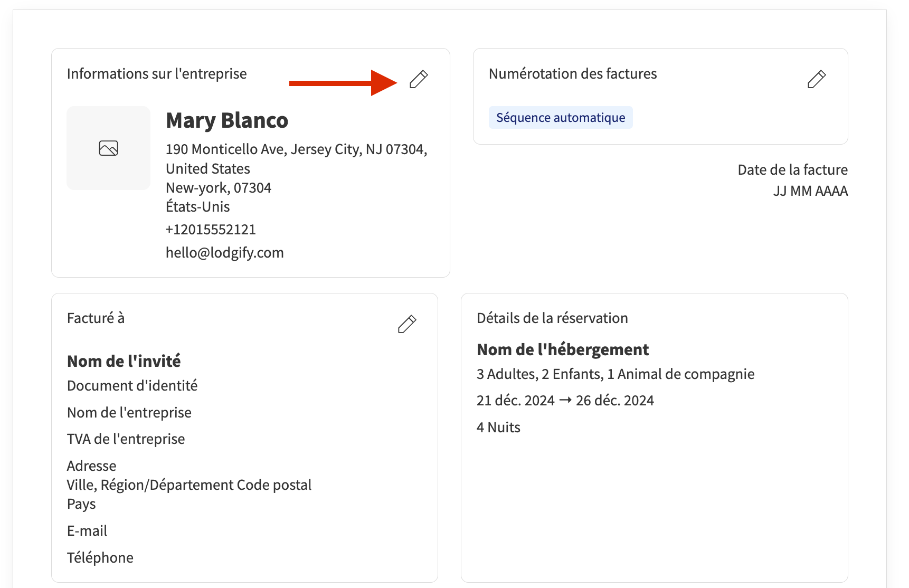The width and height of the screenshot is (909, 588).
Task: Click the Ville, Région/Département Code postal line
Action: click(189, 485)
